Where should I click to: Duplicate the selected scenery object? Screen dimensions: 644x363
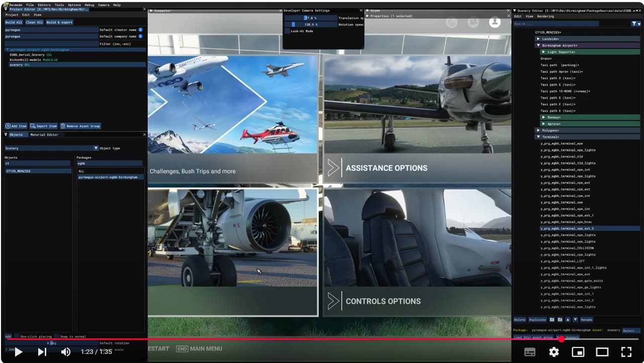[537, 320]
